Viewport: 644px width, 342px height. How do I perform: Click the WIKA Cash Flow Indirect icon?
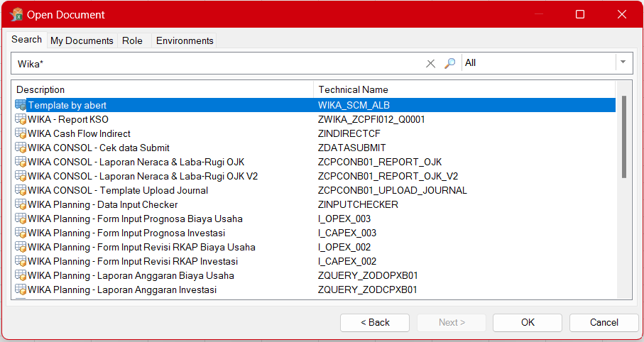coord(21,133)
